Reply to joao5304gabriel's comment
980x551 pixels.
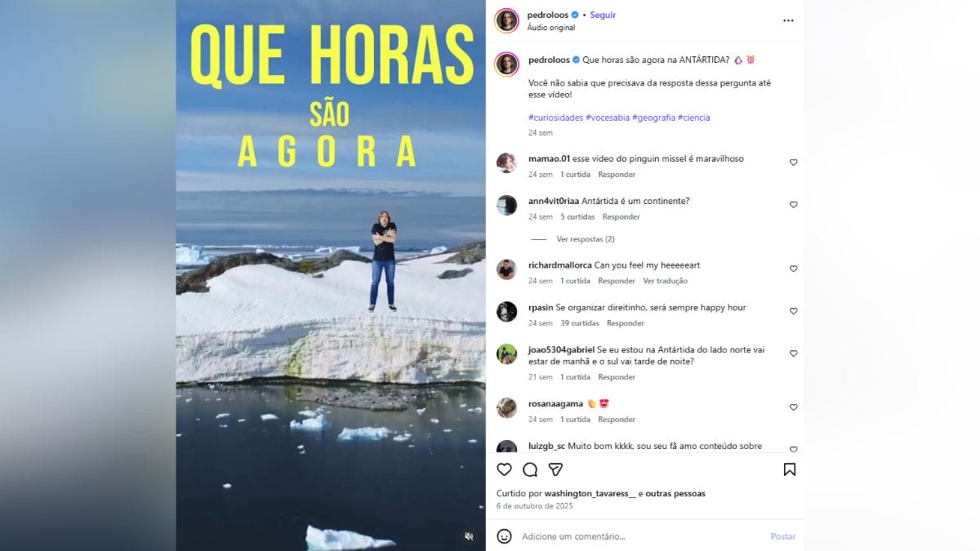pyautogui.click(x=617, y=377)
